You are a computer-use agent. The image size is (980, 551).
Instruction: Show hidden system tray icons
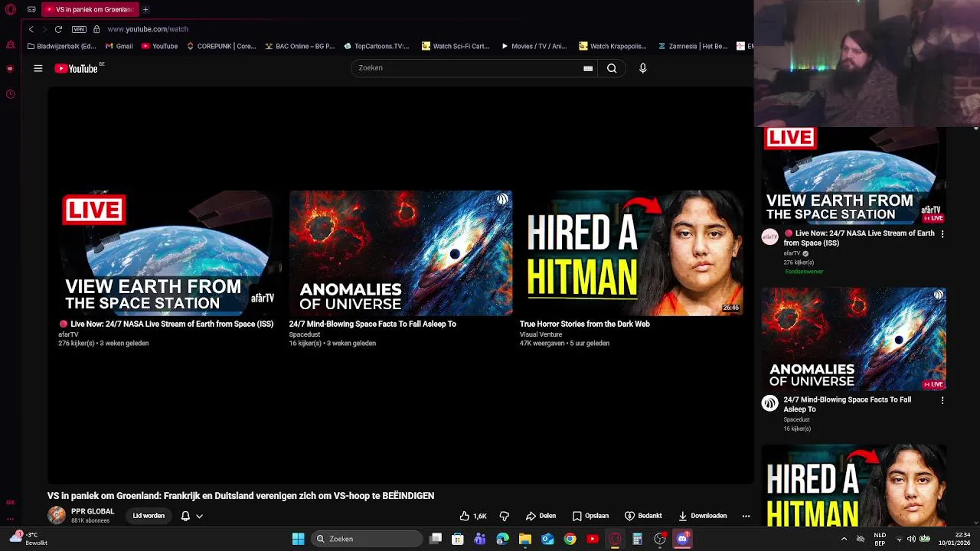844,539
